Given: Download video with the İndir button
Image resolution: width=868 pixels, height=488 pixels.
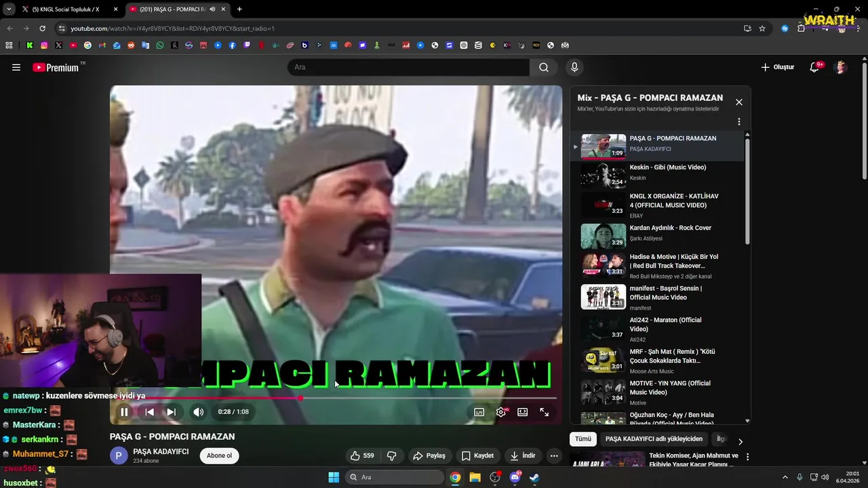Looking at the screenshot, I should 523,455.
